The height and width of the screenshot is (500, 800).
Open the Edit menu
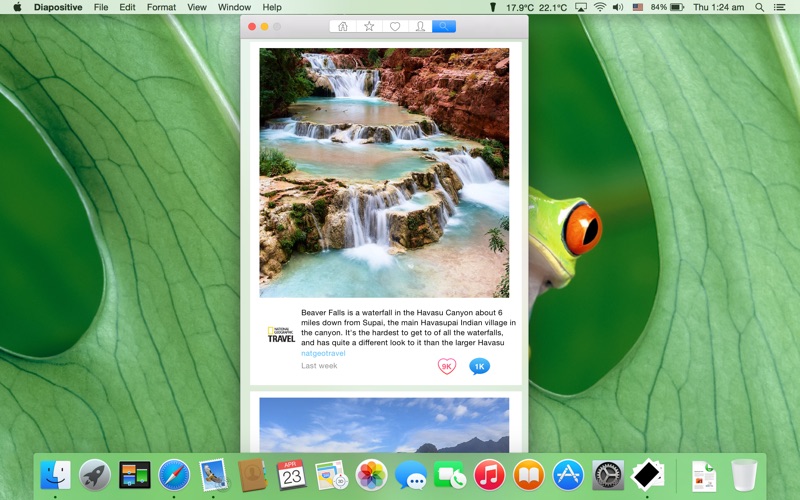point(127,7)
